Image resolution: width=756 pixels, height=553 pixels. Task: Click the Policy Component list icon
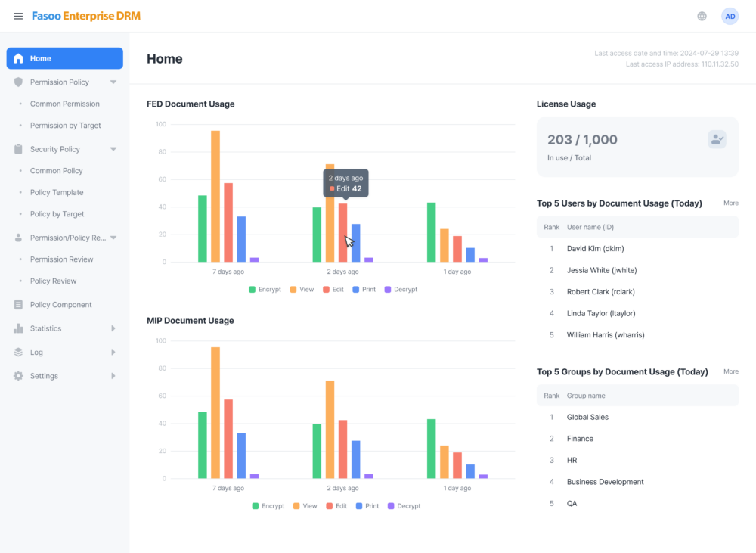pos(18,304)
